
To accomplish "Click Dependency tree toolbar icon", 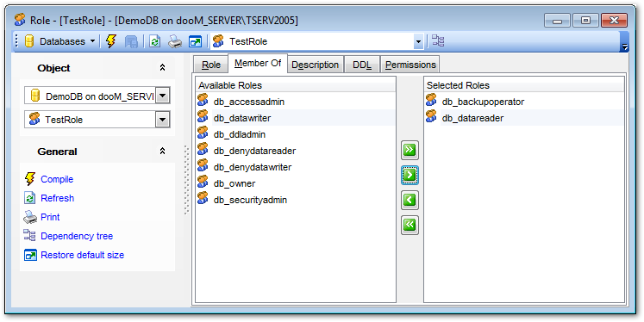I will 438,41.
